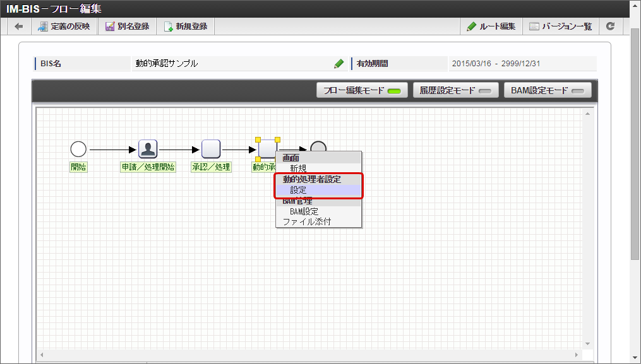Select the 申請／処理開始 person node
This screenshot has width=641, height=364.
coord(148,149)
